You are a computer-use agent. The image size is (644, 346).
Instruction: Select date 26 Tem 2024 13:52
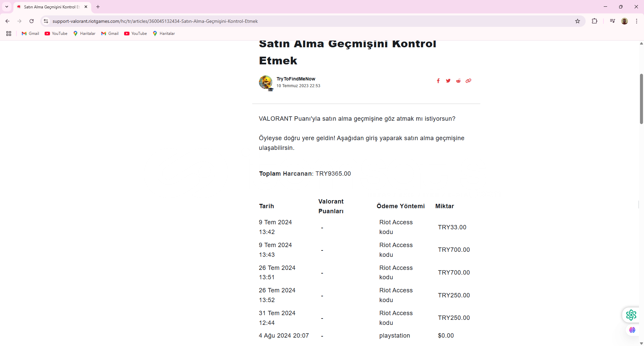pyautogui.click(x=277, y=295)
